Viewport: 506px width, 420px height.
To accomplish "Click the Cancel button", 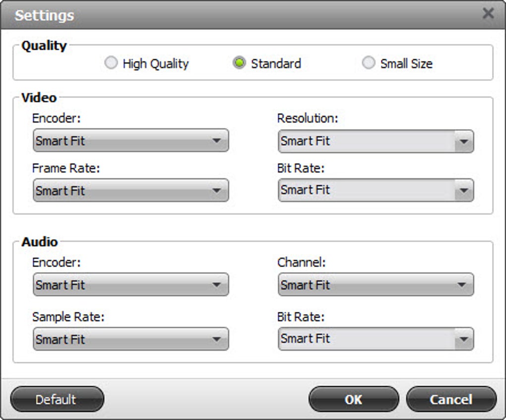I will click(x=451, y=400).
